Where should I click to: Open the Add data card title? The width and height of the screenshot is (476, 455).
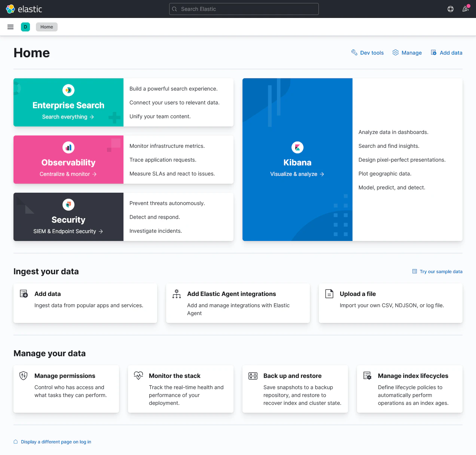point(48,294)
